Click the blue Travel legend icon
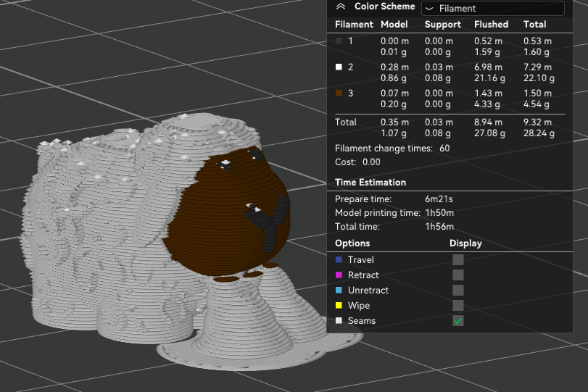Viewport: 588px width, 392px height. coord(339,259)
